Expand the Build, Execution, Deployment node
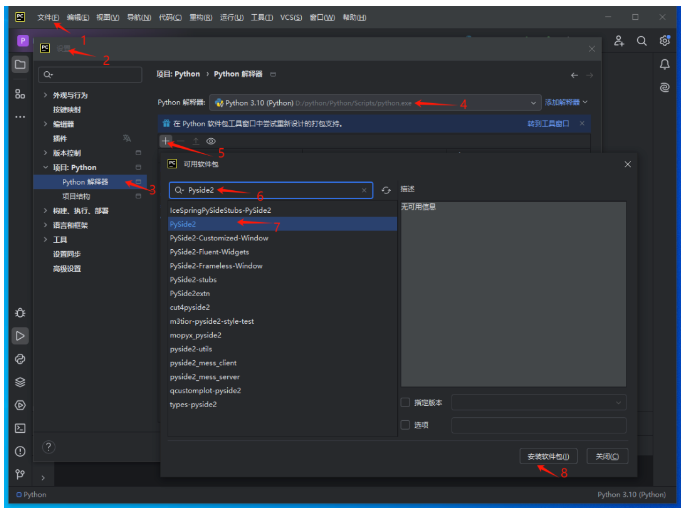 (45, 211)
